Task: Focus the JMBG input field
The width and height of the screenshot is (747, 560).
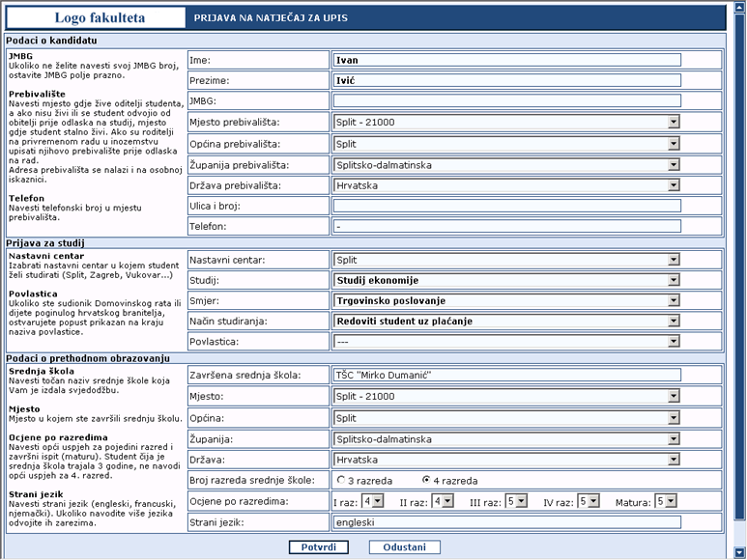Action: pos(505,100)
